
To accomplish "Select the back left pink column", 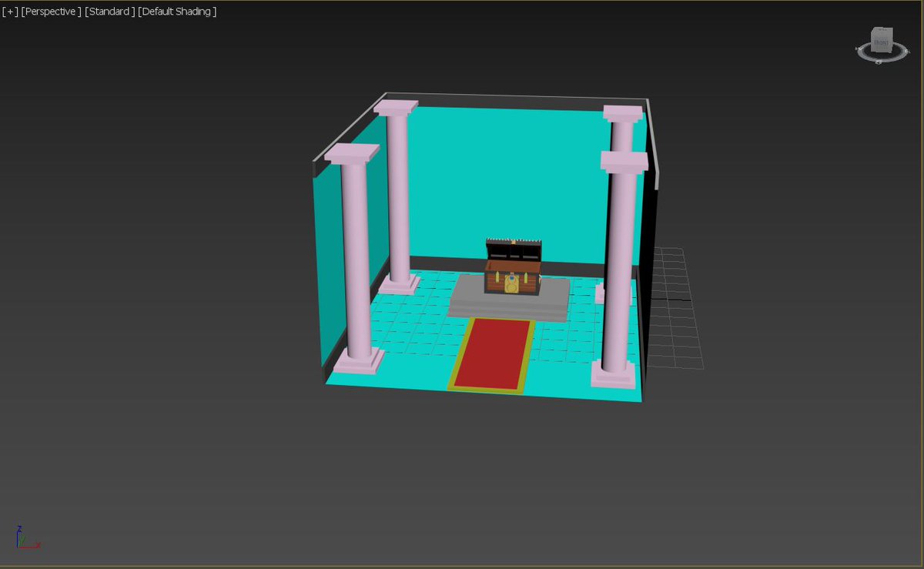I will 398,196.
